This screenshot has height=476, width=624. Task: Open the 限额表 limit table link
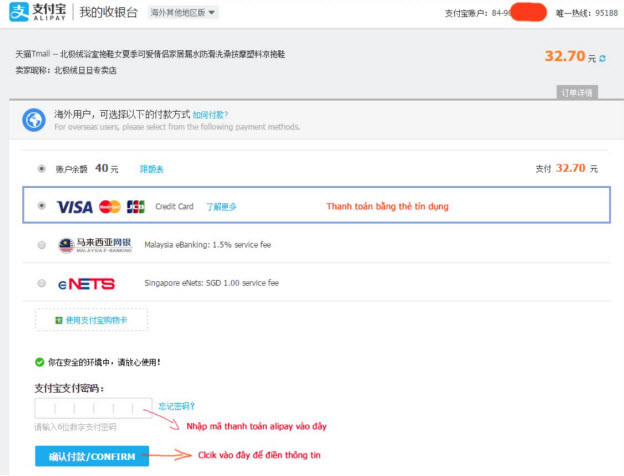[x=152, y=169]
